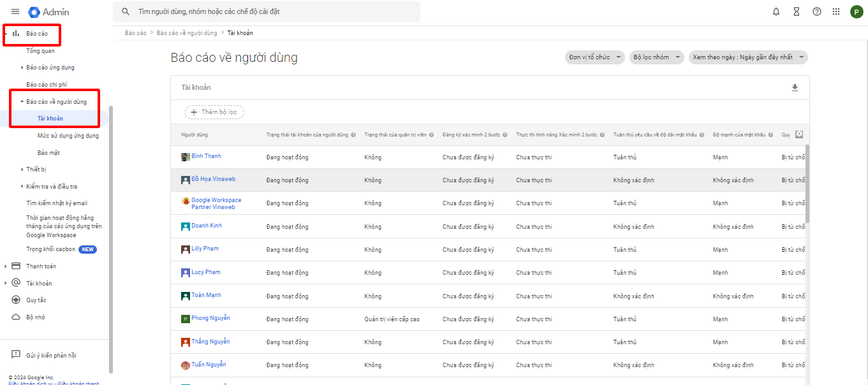Open the main hamburger menu
This screenshot has height=385, width=868.
(x=15, y=11)
